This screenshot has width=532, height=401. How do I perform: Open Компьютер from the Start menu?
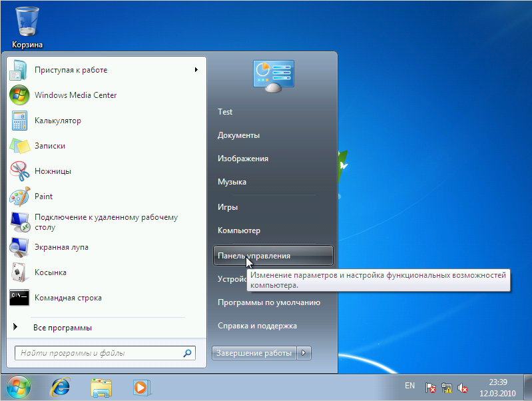click(x=239, y=230)
